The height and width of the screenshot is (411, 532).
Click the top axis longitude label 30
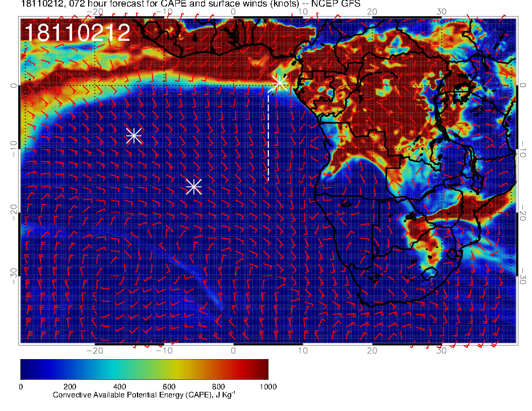pyautogui.click(x=441, y=12)
